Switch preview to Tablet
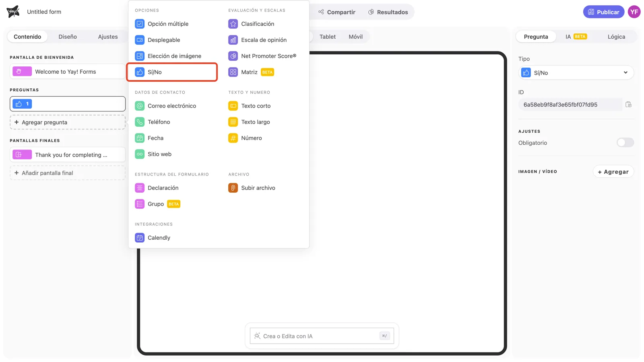Viewport: 644px width, 362px height. click(x=328, y=37)
